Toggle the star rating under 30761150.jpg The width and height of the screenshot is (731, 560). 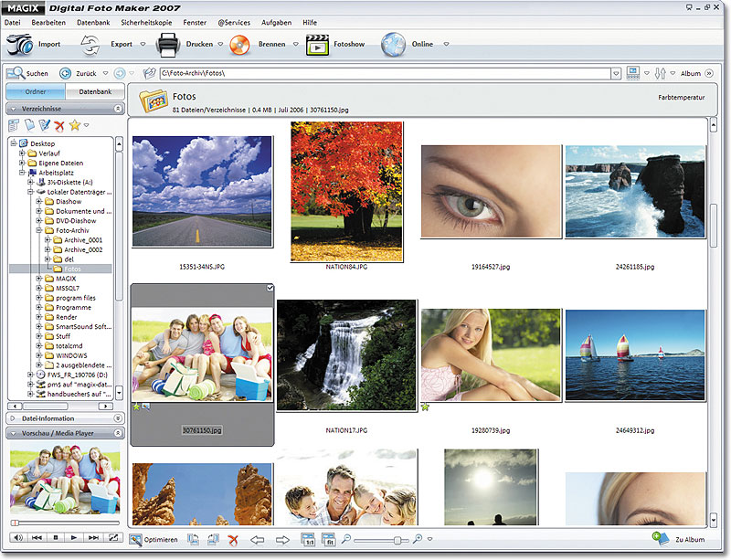136,407
